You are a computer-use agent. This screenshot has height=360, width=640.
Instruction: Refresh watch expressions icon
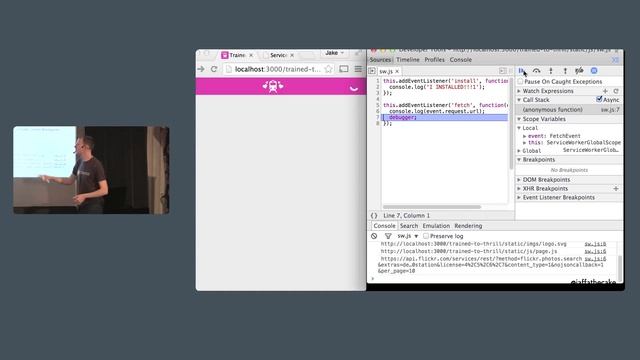(x=616, y=91)
